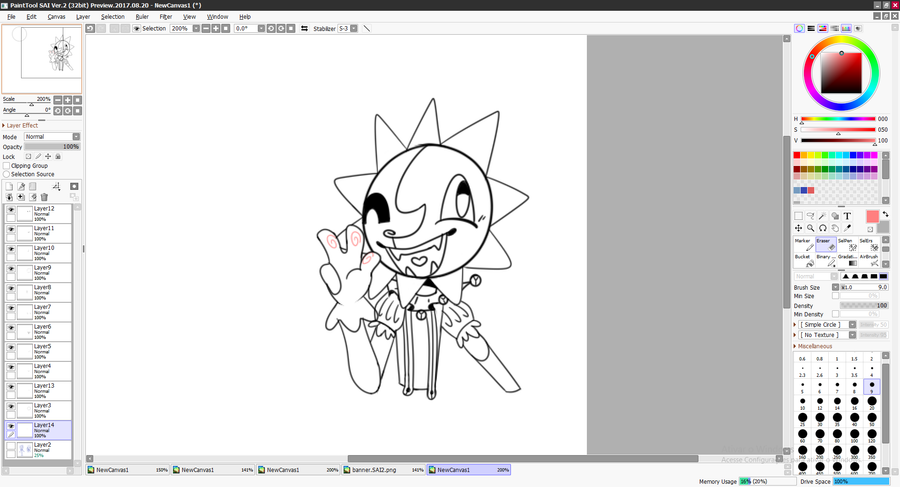Image resolution: width=900 pixels, height=487 pixels.
Task: Select the hand pan tool
Action: [x=835, y=228]
